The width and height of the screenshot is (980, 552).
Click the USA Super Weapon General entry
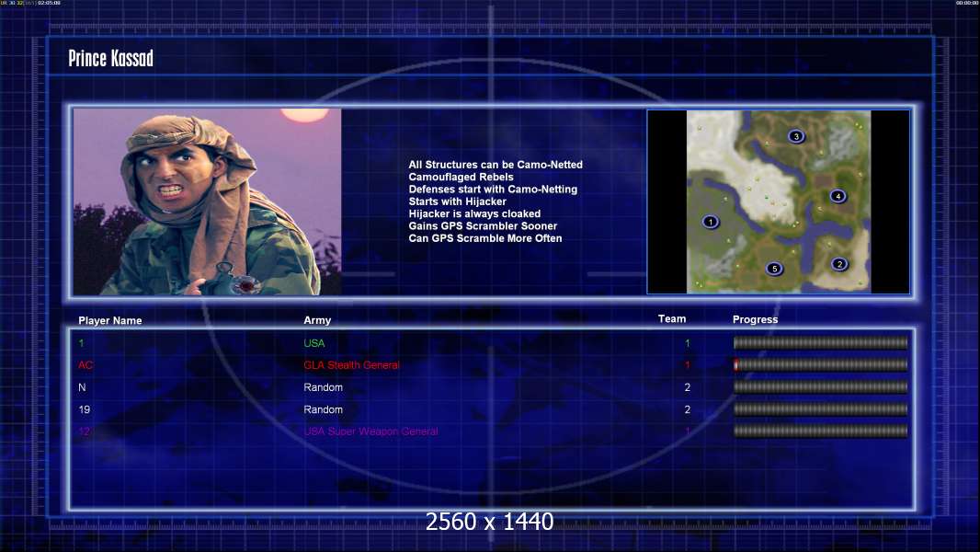coord(370,431)
